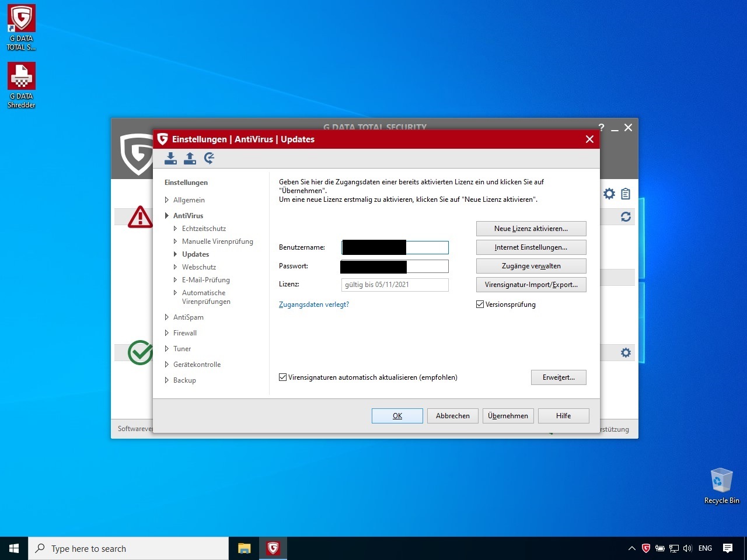The width and height of the screenshot is (747, 560).
Task: Expand the Echtzeitschutz arrow
Action: 175,229
